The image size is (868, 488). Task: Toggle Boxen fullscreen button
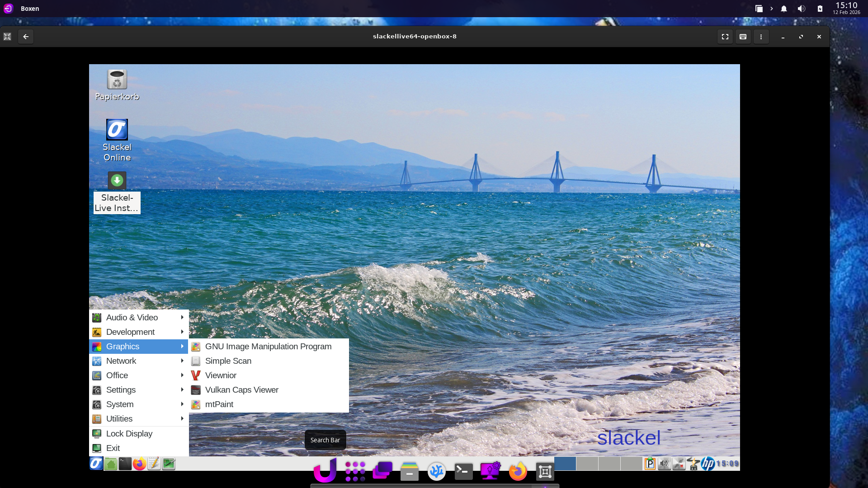click(x=725, y=37)
